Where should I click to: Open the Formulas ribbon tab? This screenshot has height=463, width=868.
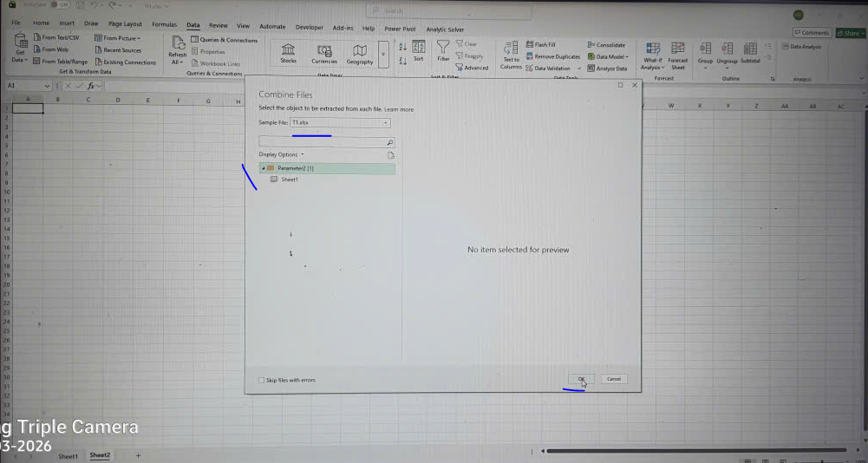pos(164,24)
